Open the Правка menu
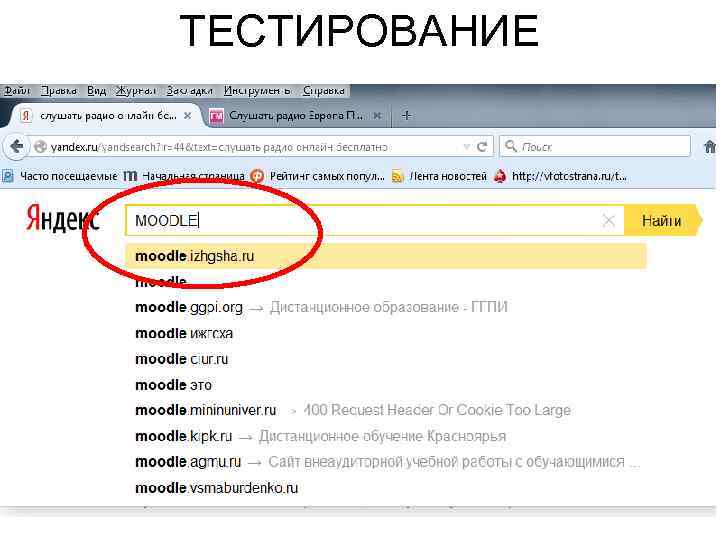This screenshot has height=540, width=720. coord(58,90)
